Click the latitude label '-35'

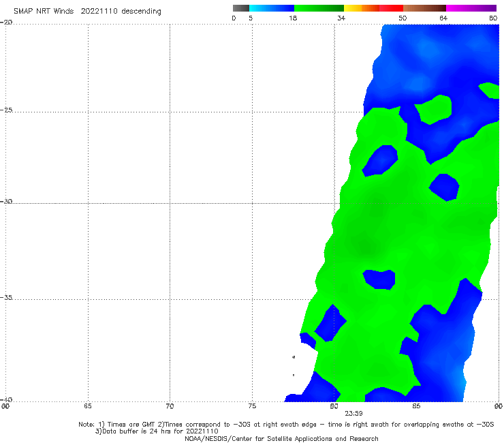click(x=7, y=298)
